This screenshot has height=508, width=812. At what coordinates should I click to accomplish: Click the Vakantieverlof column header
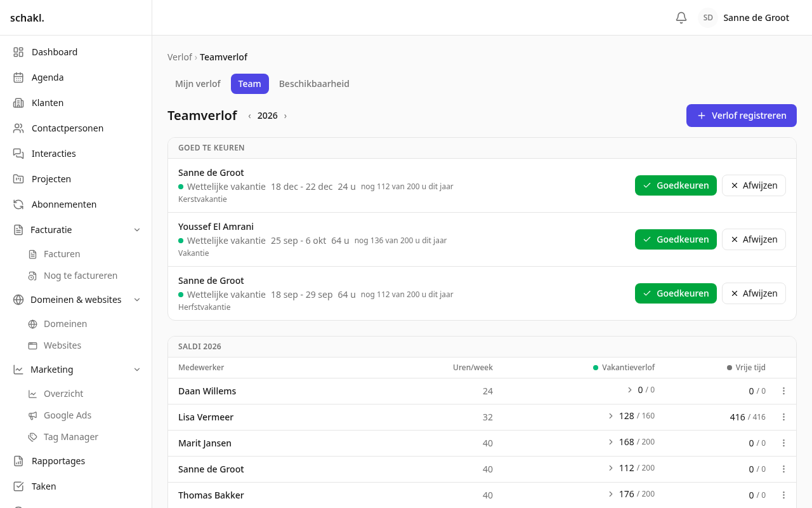624,368
